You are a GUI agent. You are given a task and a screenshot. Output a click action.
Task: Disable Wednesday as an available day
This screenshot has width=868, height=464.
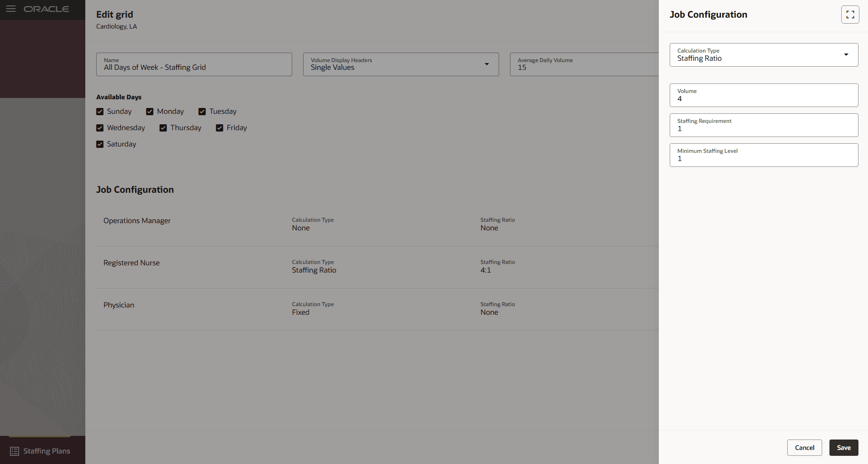click(100, 127)
